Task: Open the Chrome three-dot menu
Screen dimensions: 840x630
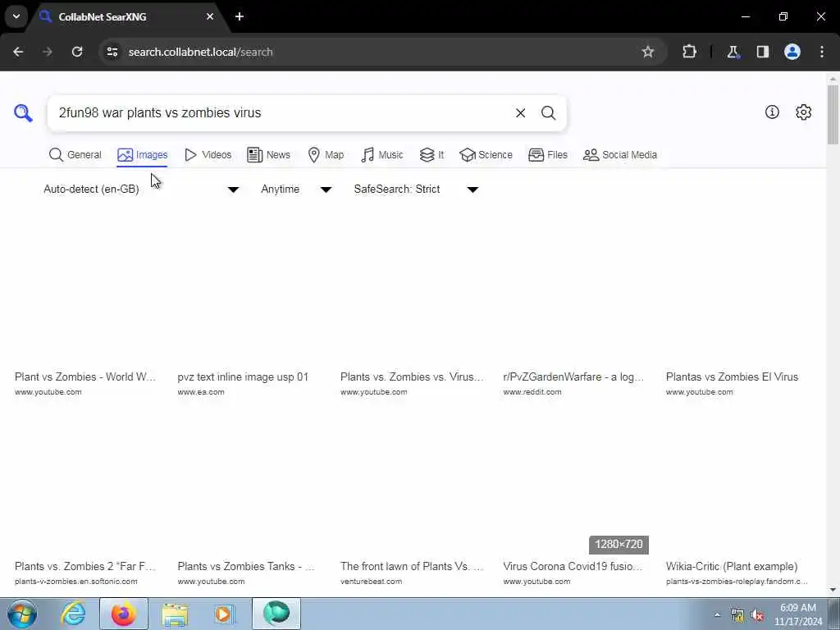Action: 822,52
